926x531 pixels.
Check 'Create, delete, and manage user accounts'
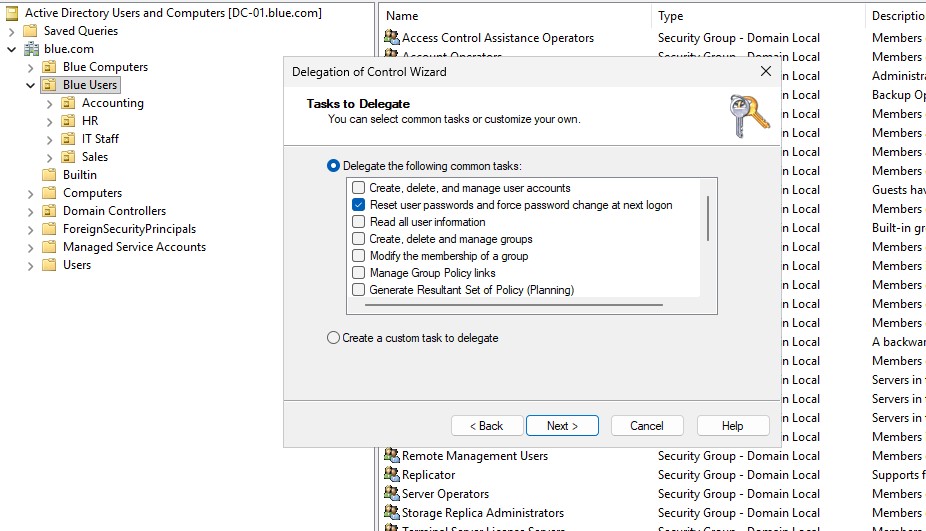point(358,188)
